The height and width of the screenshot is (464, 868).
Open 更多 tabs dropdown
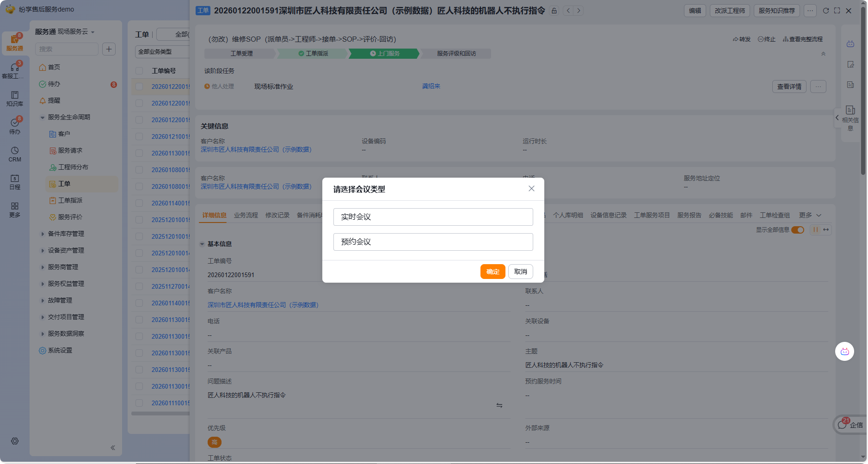[x=810, y=215]
